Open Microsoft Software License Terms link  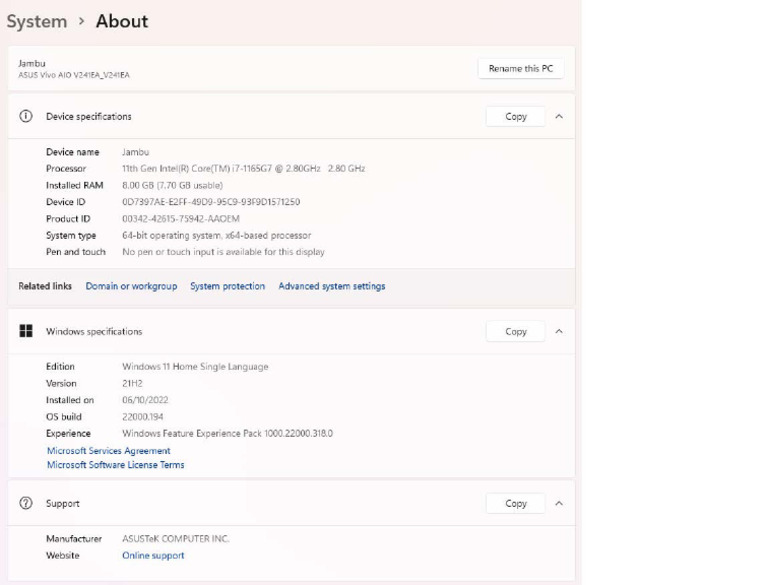point(116,465)
